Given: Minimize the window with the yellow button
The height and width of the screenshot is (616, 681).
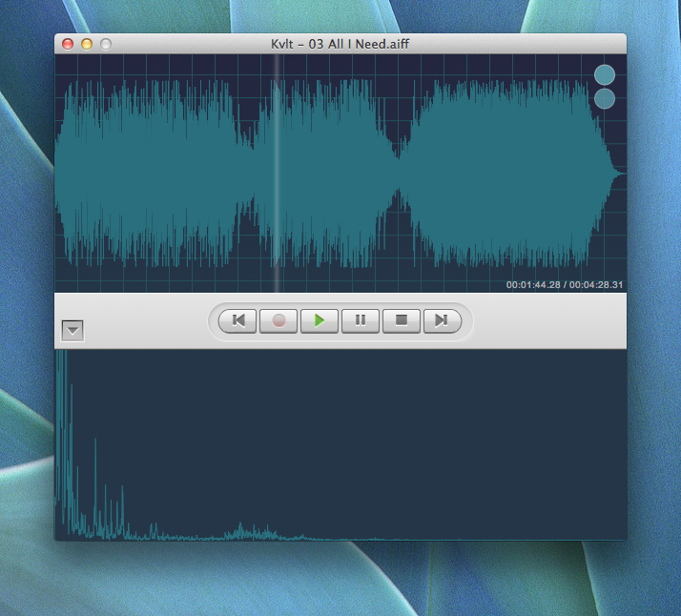Looking at the screenshot, I should click(87, 44).
